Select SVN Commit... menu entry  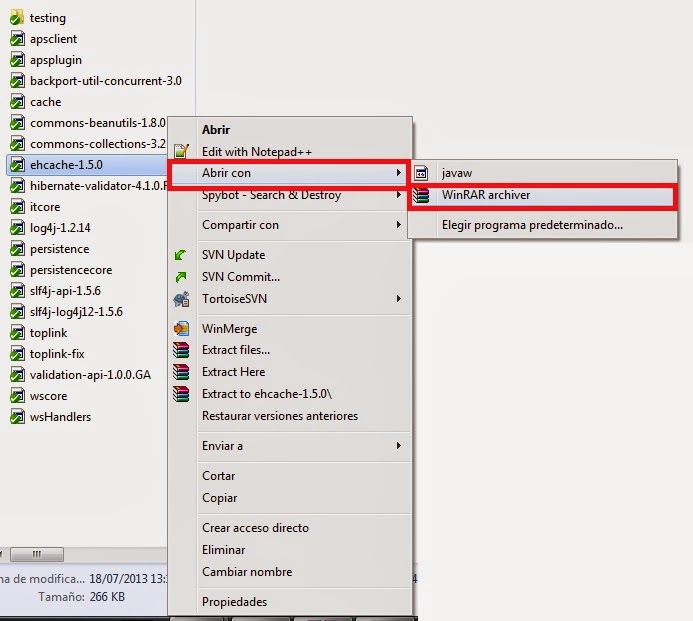(290, 277)
